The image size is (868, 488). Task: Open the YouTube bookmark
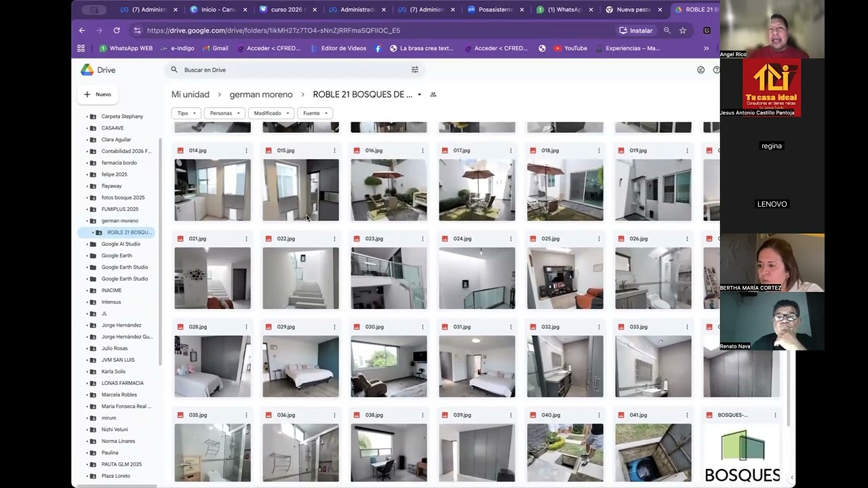click(x=570, y=48)
